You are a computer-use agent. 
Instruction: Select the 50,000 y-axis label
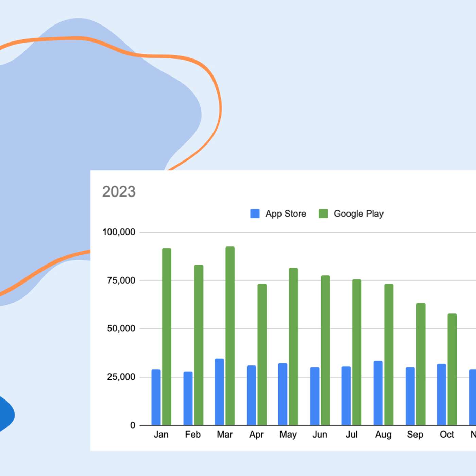[x=121, y=328]
